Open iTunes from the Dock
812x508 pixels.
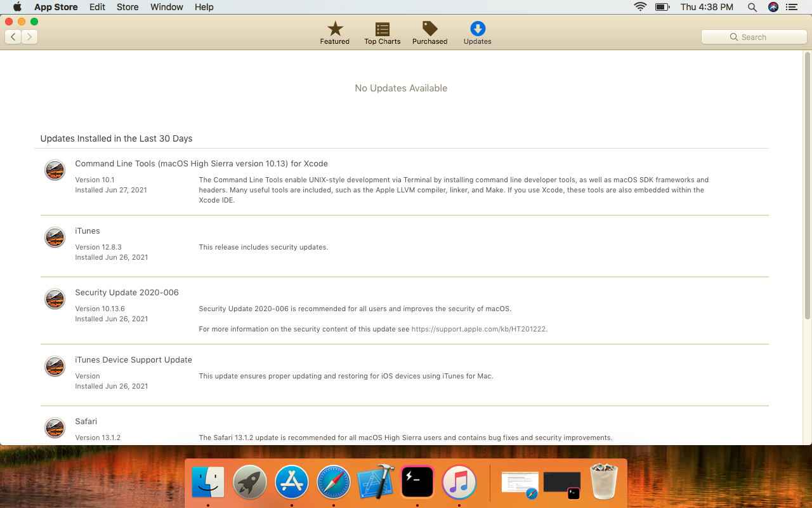coord(459,482)
